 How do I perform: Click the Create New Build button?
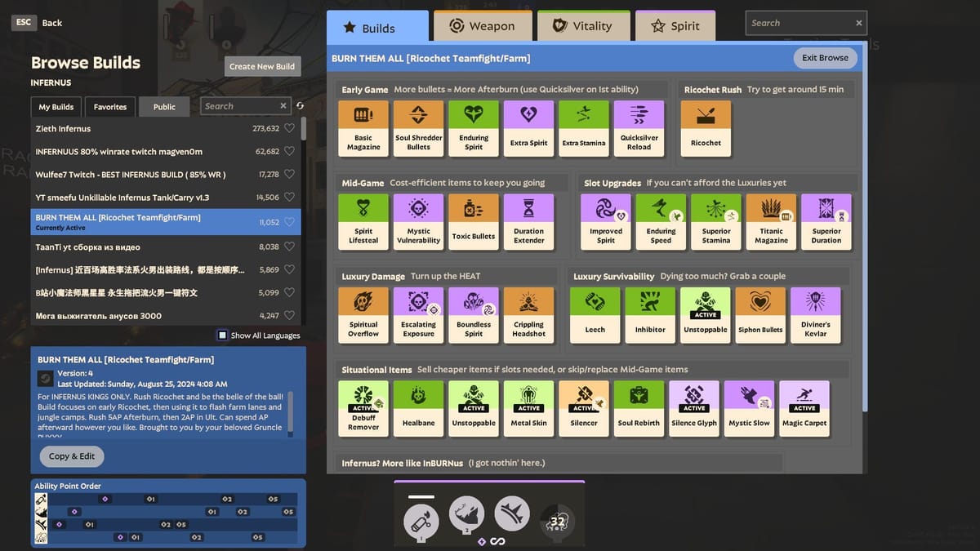(x=262, y=66)
